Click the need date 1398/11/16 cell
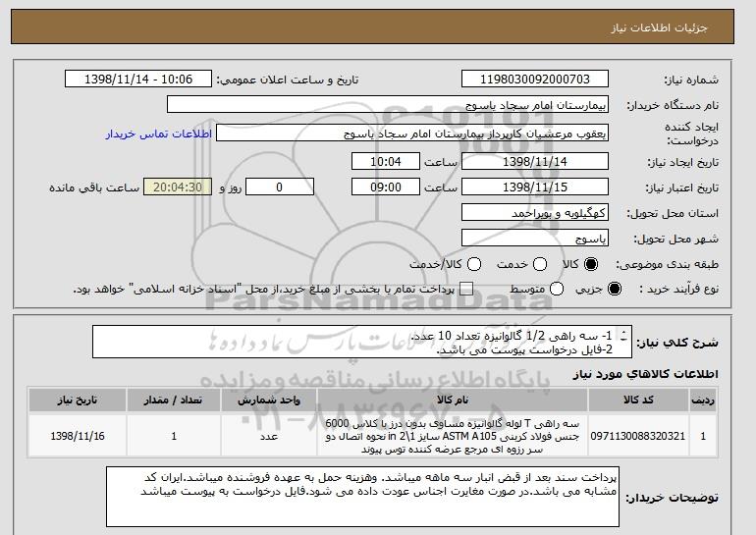 point(78,436)
